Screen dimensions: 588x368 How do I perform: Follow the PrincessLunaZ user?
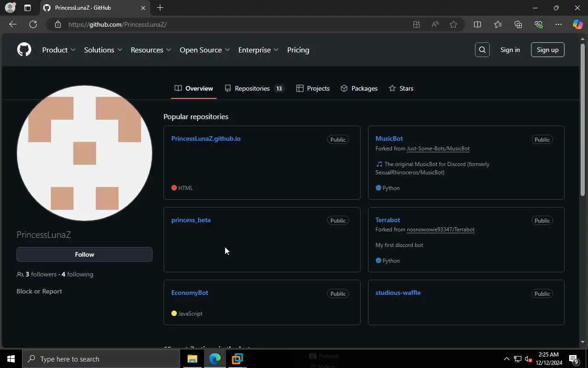[85, 254]
